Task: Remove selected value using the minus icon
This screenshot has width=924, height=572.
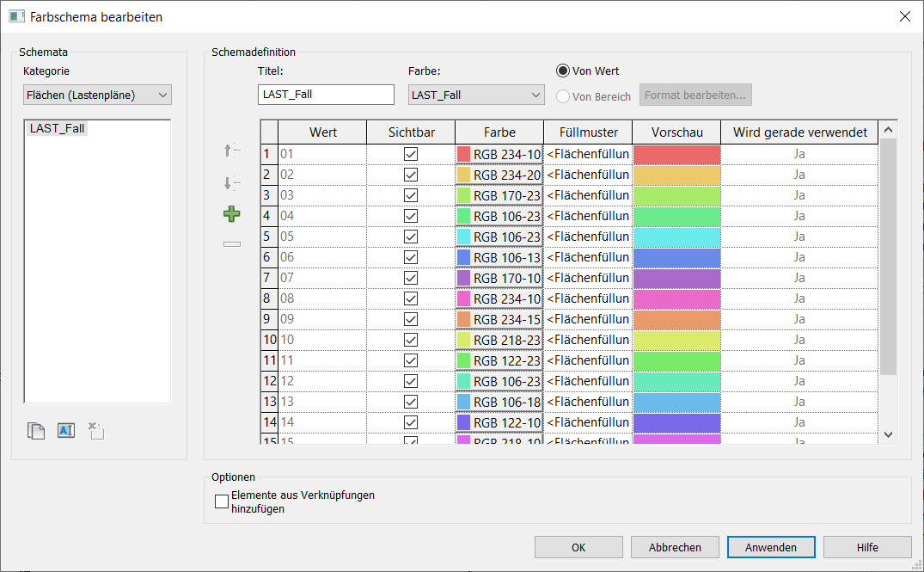Action: point(230,244)
